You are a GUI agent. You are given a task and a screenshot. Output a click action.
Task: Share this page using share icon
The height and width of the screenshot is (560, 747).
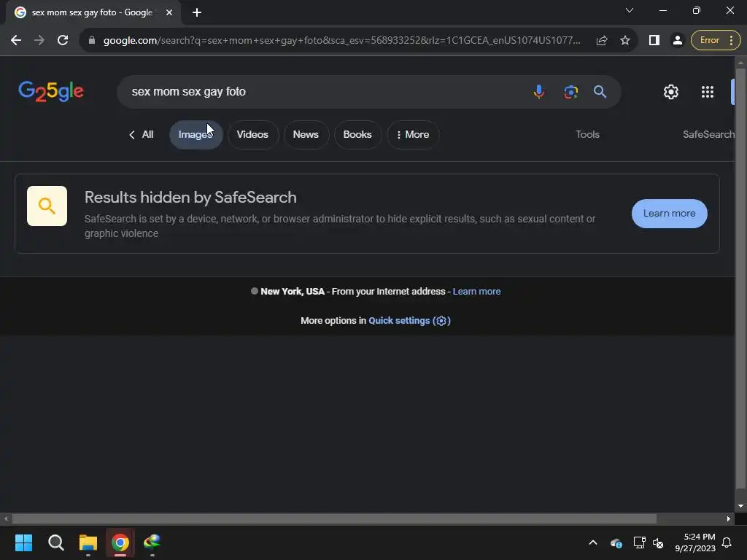click(602, 41)
